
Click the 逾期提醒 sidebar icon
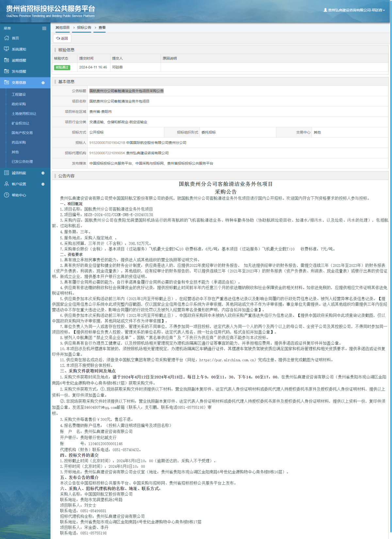[x=7, y=60]
